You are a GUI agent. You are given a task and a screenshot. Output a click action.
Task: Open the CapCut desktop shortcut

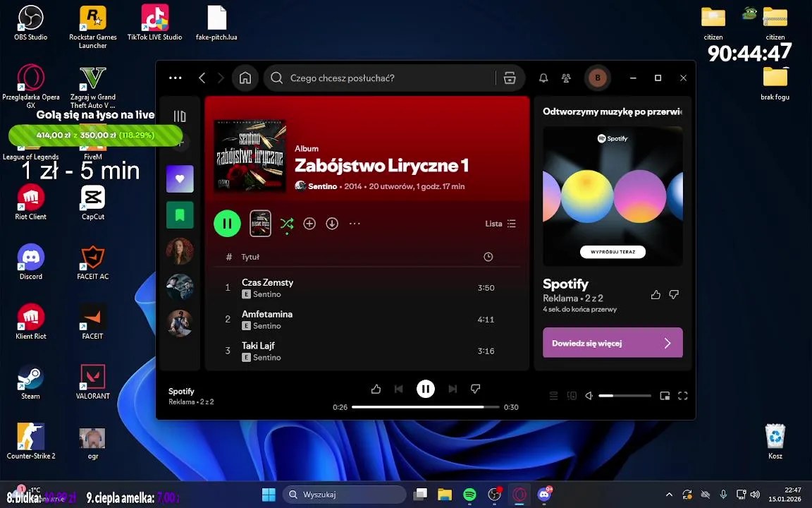point(93,202)
